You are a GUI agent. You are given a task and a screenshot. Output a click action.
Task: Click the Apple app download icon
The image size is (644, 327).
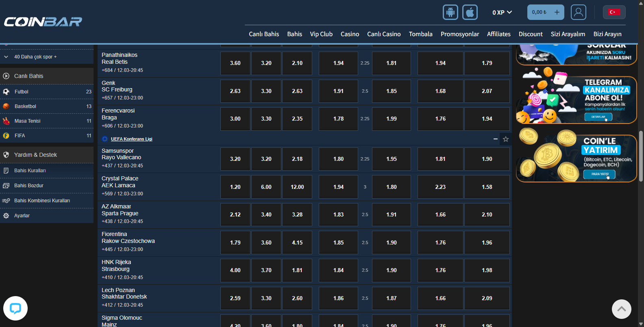[x=470, y=12]
